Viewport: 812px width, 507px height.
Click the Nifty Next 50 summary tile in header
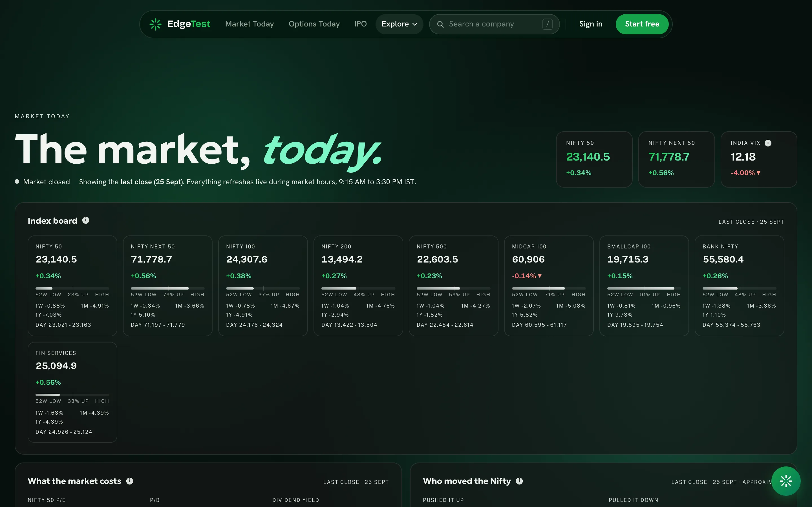click(x=676, y=159)
